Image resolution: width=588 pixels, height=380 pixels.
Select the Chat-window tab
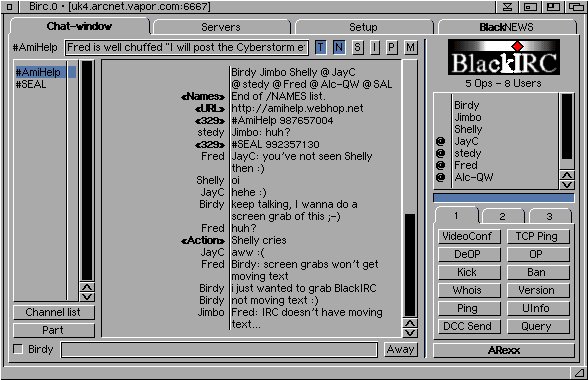(x=79, y=26)
